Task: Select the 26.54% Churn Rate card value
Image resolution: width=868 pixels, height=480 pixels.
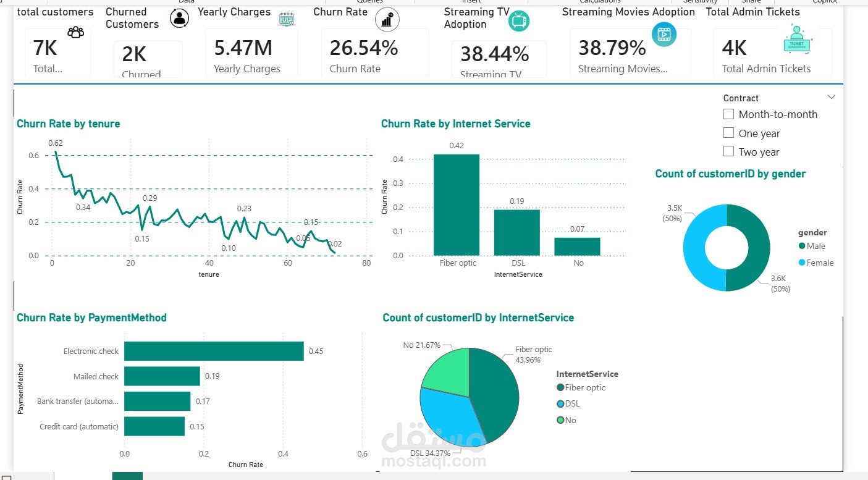Action: [364, 48]
